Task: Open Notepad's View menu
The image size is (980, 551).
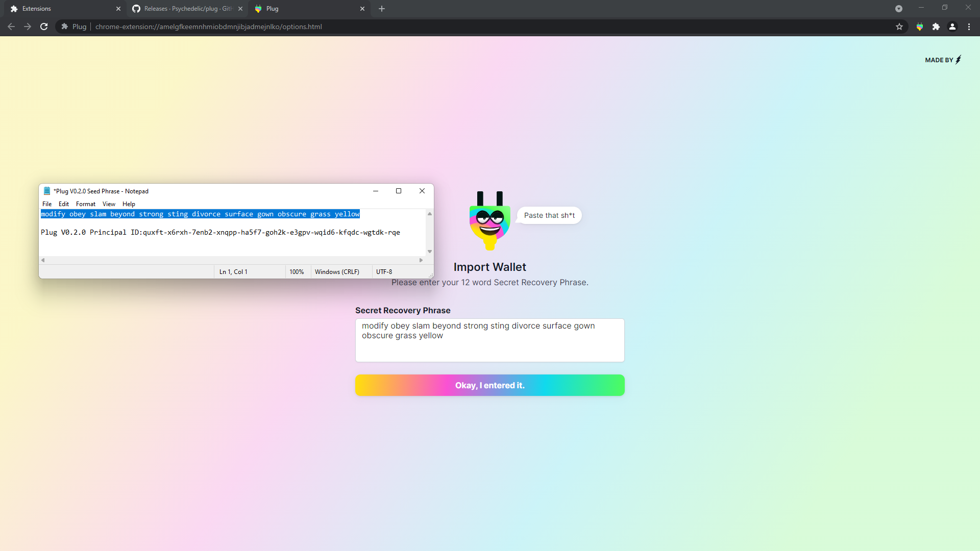Action: tap(109, 204)
